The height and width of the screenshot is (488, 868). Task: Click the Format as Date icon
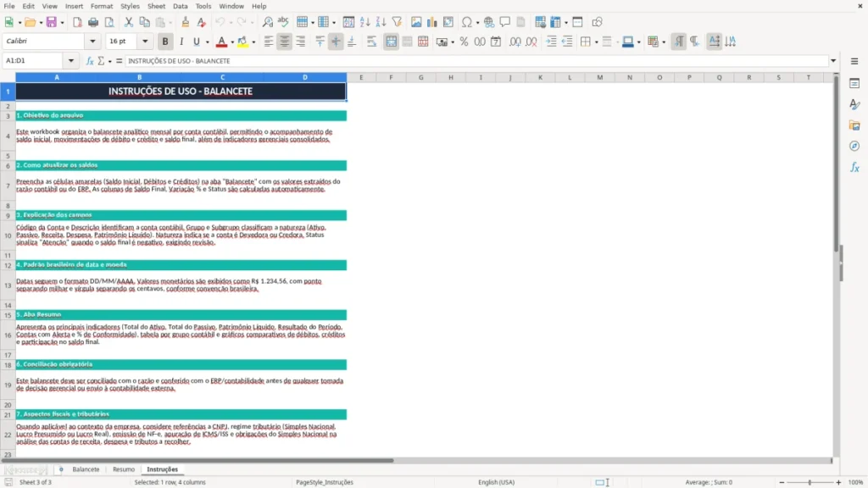click(x=496, y=42)
